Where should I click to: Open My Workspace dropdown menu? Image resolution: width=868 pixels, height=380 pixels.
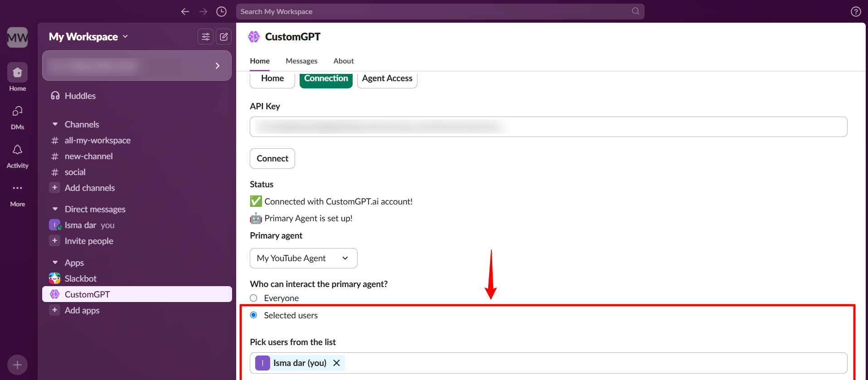click(x=88, y=37)
